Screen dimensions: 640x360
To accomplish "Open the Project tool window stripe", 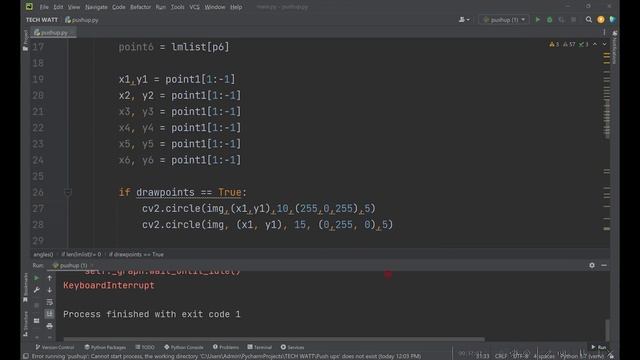I will pos(25,40).
